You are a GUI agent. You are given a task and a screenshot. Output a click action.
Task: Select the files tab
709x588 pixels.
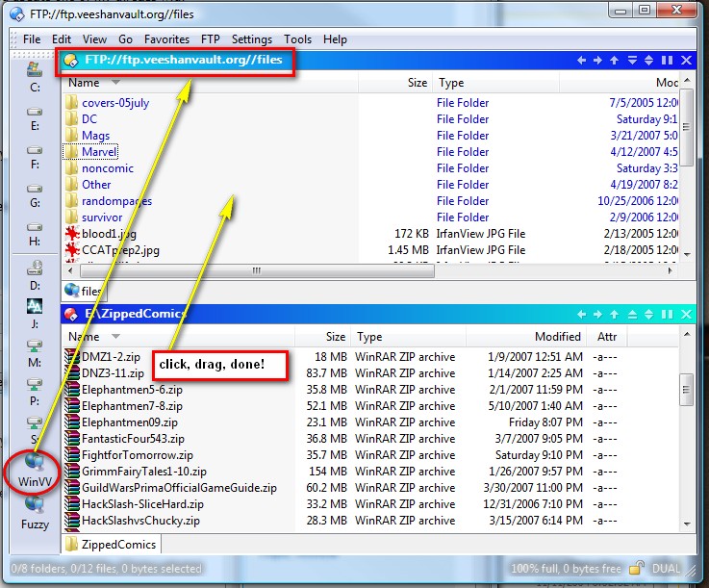pyautogui.click(x=85, y=291)
